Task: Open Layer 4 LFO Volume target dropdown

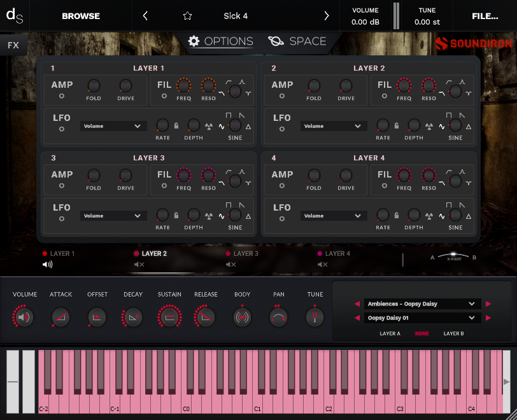Action: [x=334, y=216]
